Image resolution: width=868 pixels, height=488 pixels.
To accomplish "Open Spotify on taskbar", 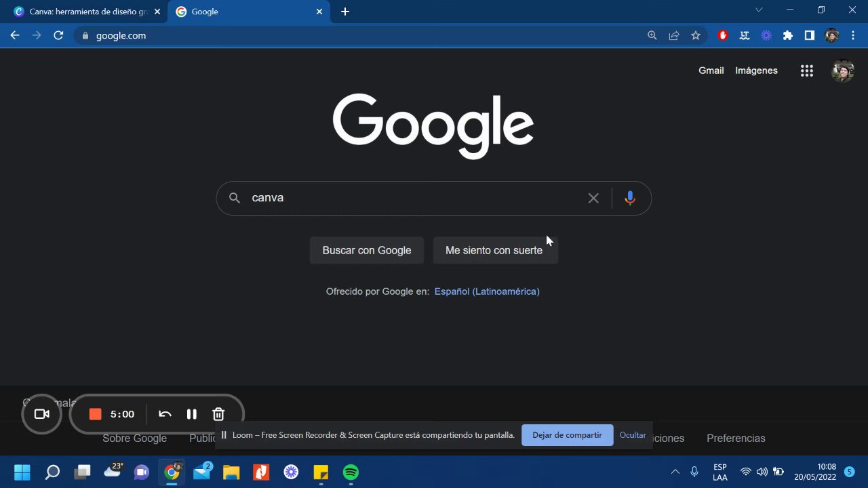I will [351, 472].
